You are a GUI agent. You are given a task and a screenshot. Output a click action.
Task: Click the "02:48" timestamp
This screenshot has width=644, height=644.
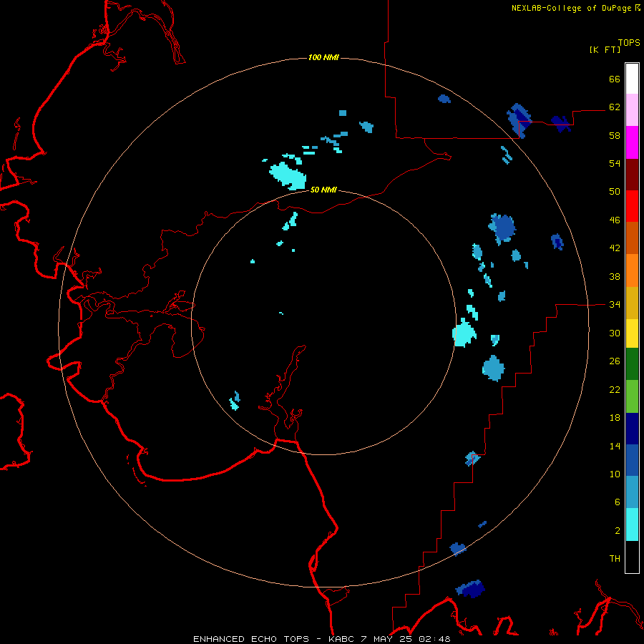(434, 639)
